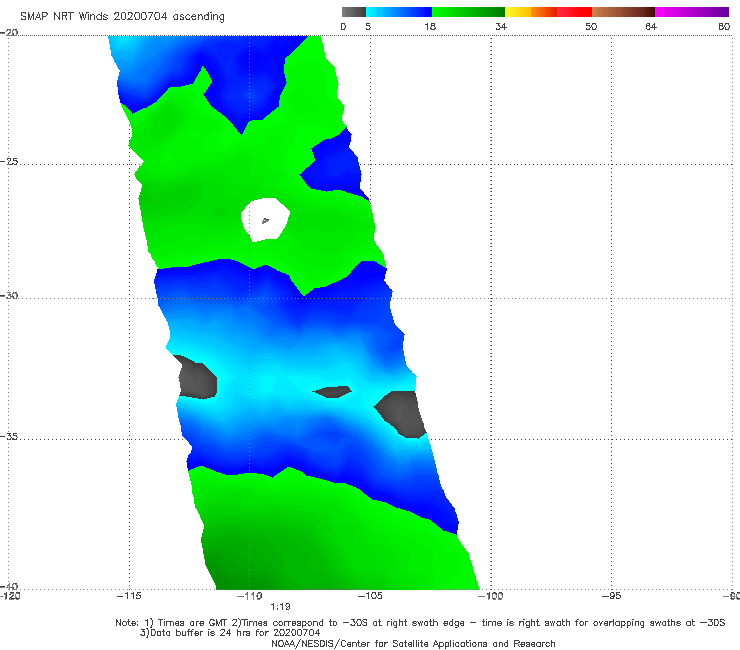Click the longitude label "-100"
The width and height of the screenshot is (740, 650).
(490, 596)
